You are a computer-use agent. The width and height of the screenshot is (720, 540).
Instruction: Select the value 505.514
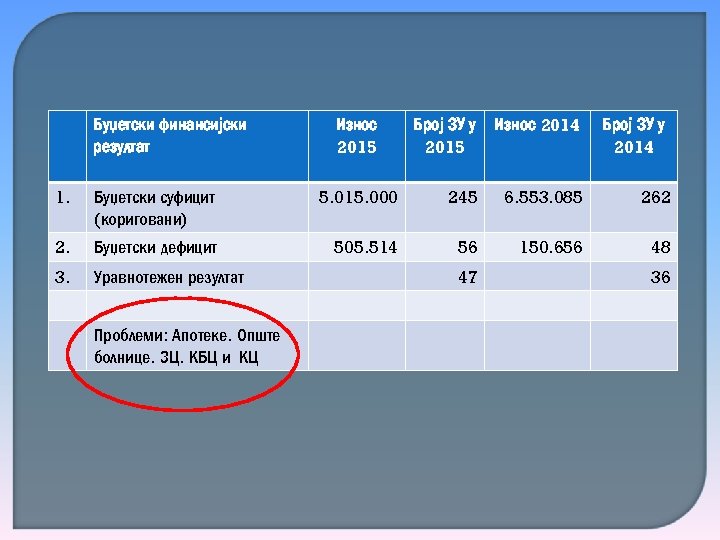365,248
